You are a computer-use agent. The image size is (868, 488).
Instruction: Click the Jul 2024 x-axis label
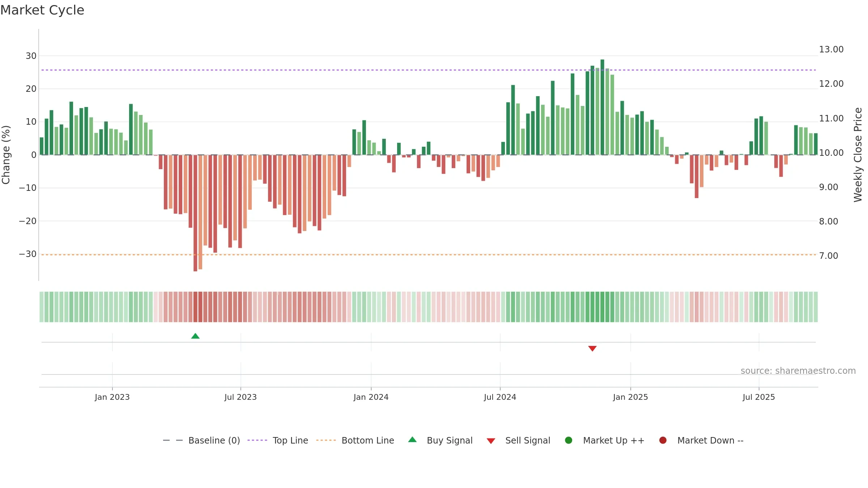tap(500, 397)
